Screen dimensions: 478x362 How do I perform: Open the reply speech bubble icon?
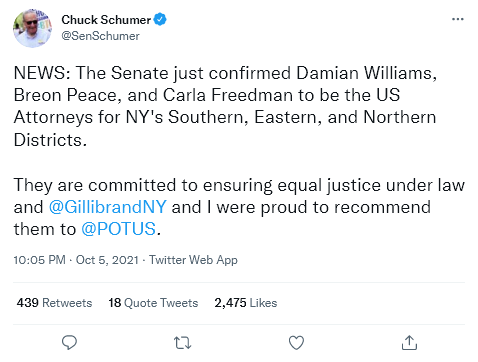pyautogui.click(x=69, y=342)
